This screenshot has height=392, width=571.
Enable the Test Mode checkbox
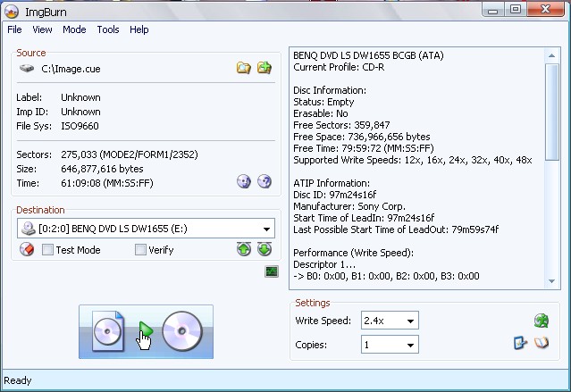[x=47, y=250]
